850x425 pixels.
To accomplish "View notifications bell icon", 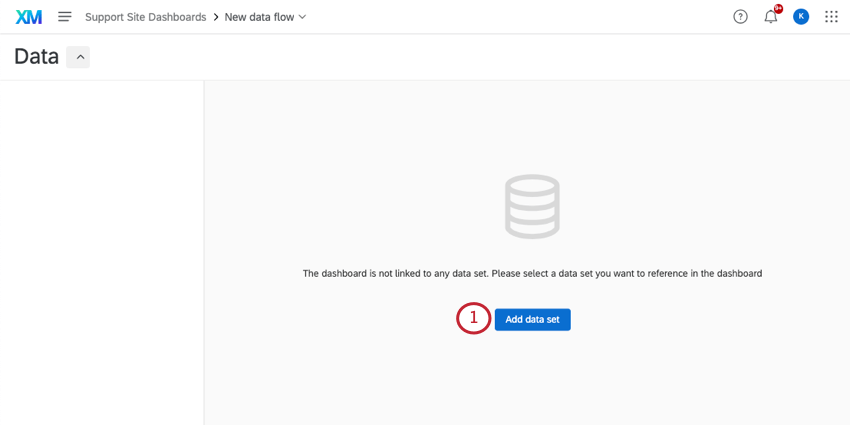I will point(770,17).
